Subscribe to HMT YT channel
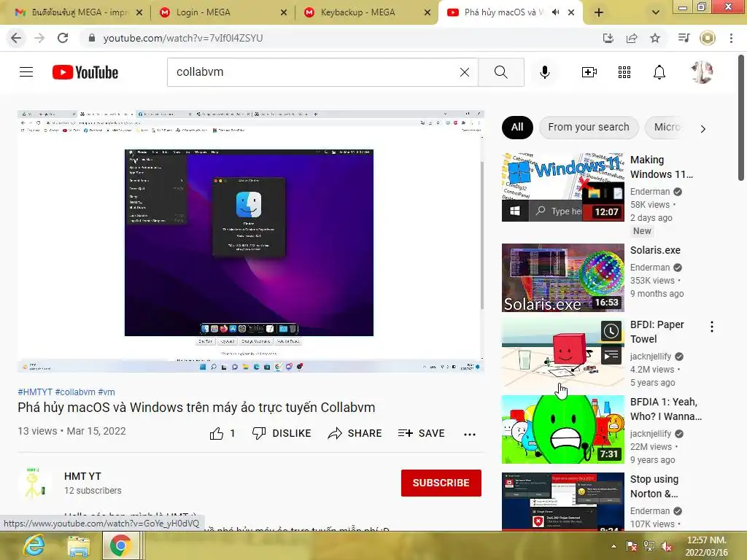The image size is (747, 560). tap(441, 483)
